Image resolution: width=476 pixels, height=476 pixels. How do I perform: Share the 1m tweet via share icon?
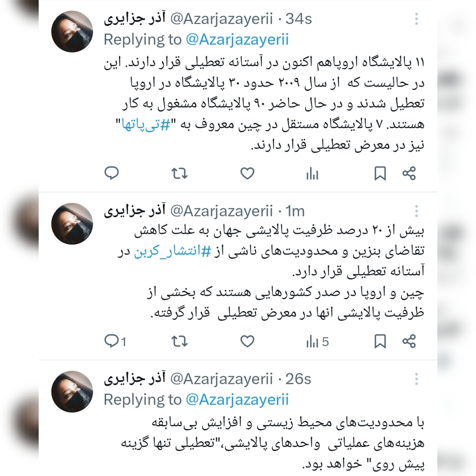409,341
